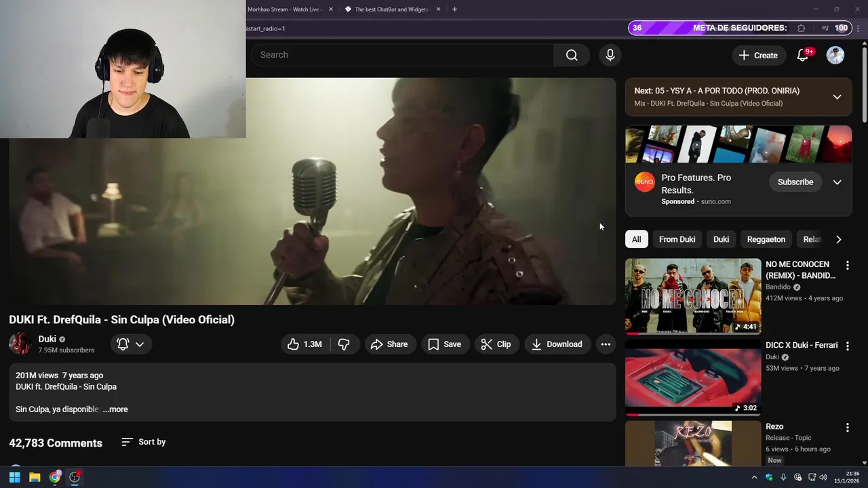Click the Suno logo in the ad
The height and width of the screenshot is (488, 868).
pos(644,182)
